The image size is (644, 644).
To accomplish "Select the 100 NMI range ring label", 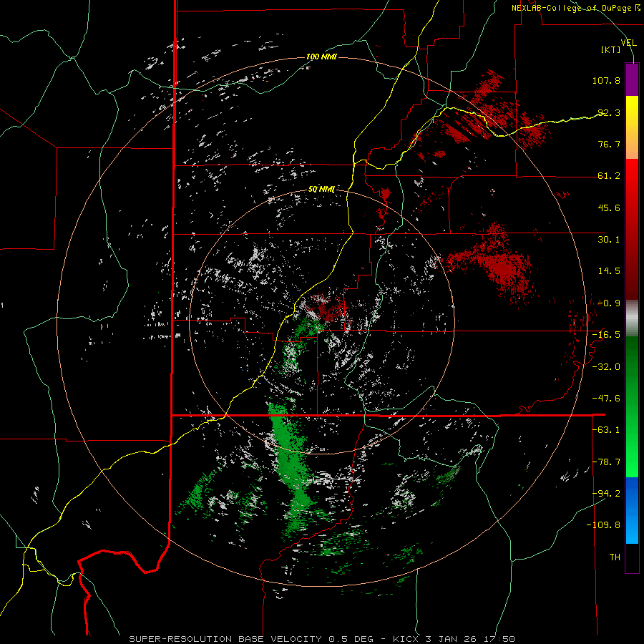I will tap(321, 57).
